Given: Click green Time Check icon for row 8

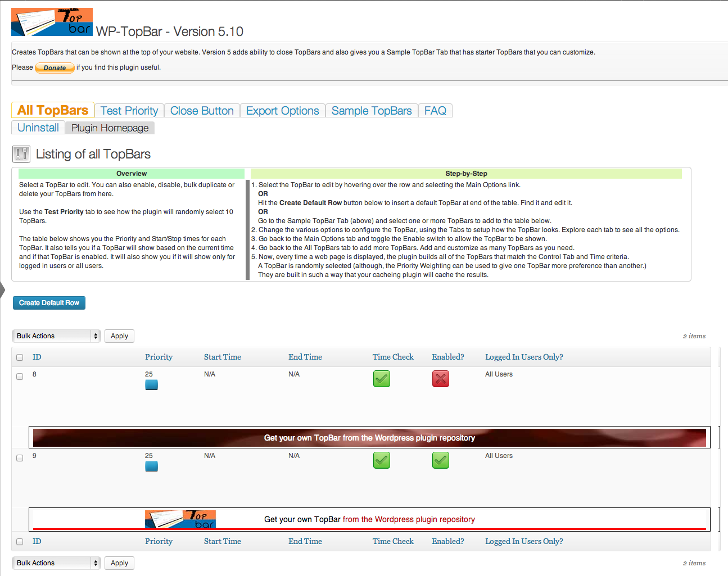Looking at the screenshot, I should pyautogui.click(x=382, y=379).
